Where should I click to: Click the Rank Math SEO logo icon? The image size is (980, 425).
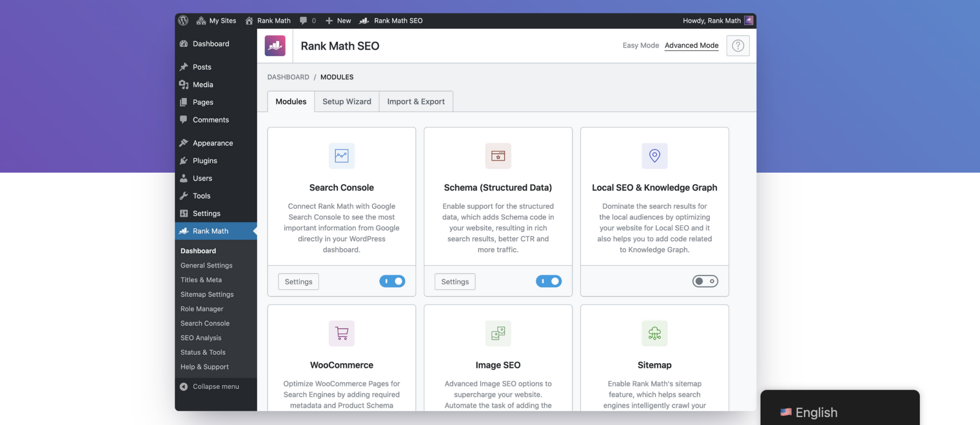275,45
